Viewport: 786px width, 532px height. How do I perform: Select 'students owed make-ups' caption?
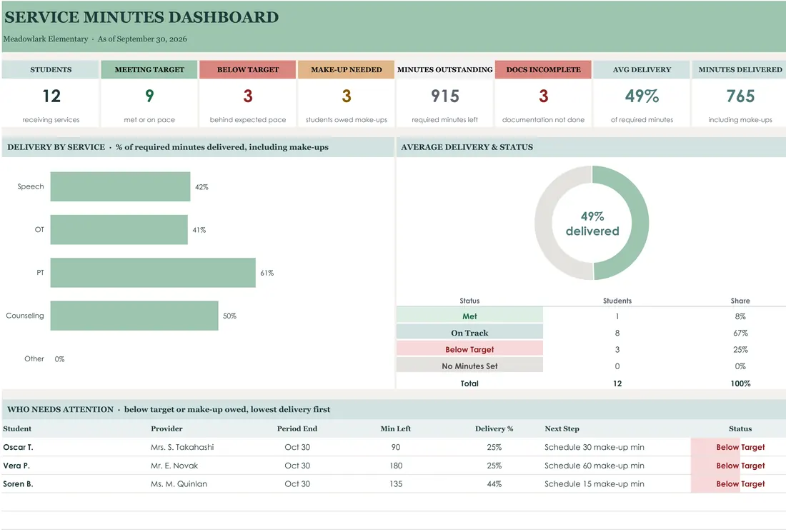(347, 120)
